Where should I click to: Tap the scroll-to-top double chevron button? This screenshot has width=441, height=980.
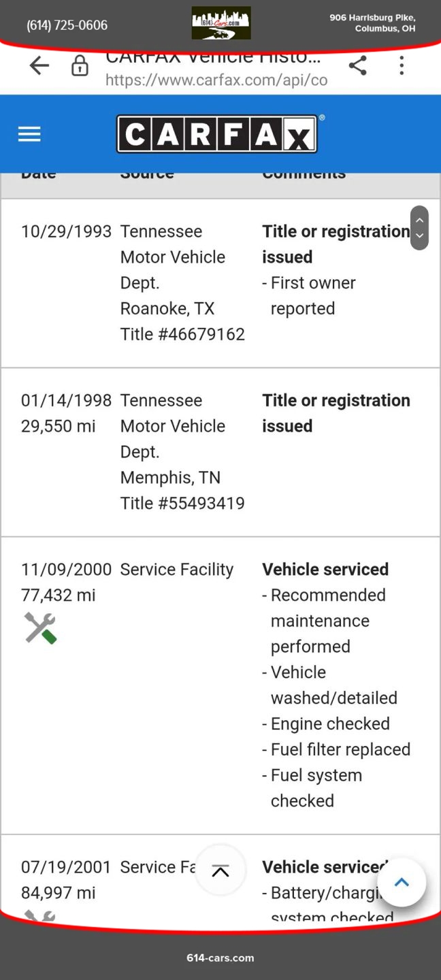[x=220, y=871]
